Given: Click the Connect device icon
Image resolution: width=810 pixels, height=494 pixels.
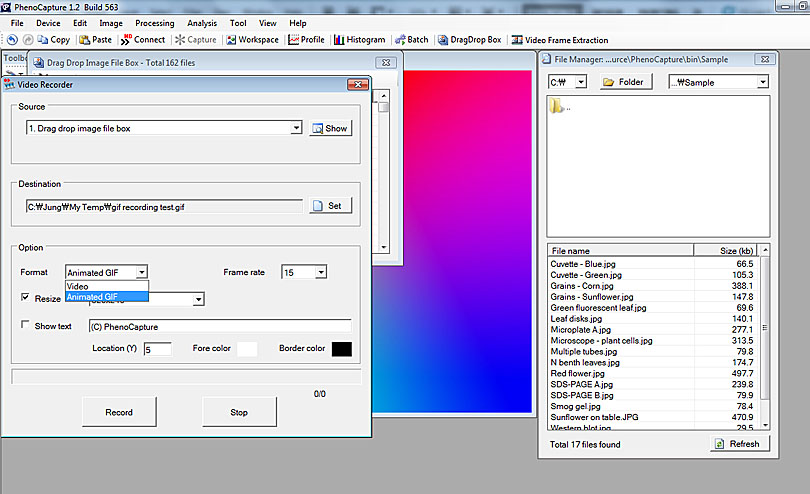Looking at the screenshot, I should pyautogui.click(x=143, y=40).
